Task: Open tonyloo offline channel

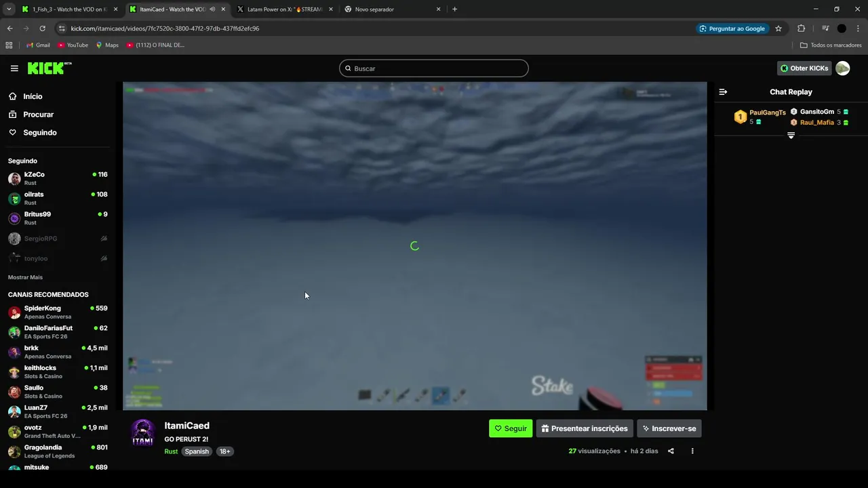Action: (58, 258)
